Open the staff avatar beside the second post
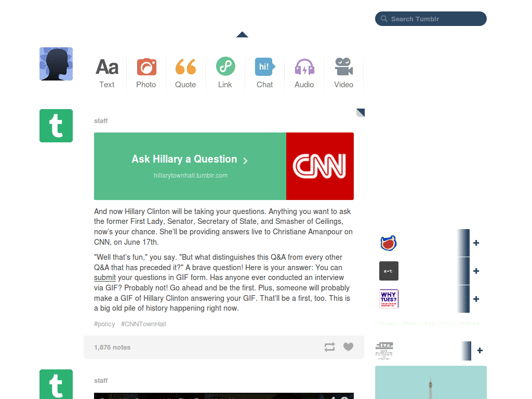 [56, 384]
